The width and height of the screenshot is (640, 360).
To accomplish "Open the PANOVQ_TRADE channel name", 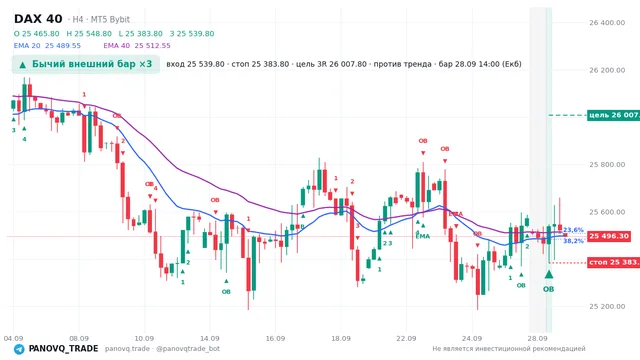I will 63,349.
